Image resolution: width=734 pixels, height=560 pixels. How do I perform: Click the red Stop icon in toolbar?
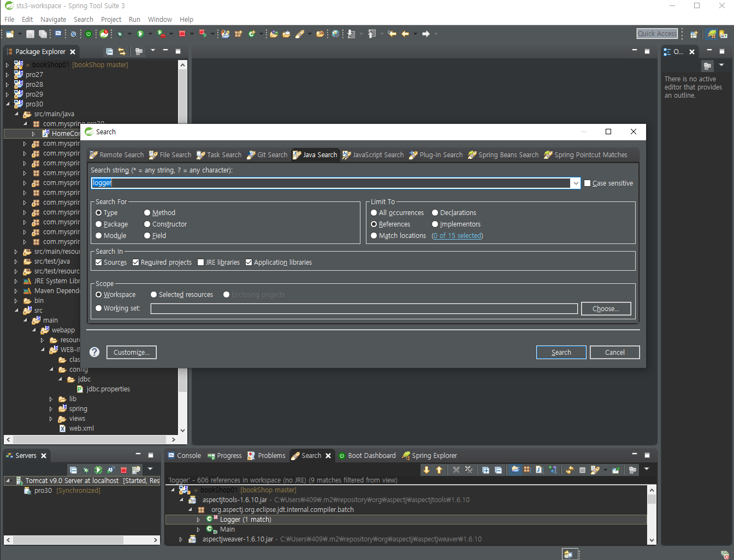click(182, 34)
